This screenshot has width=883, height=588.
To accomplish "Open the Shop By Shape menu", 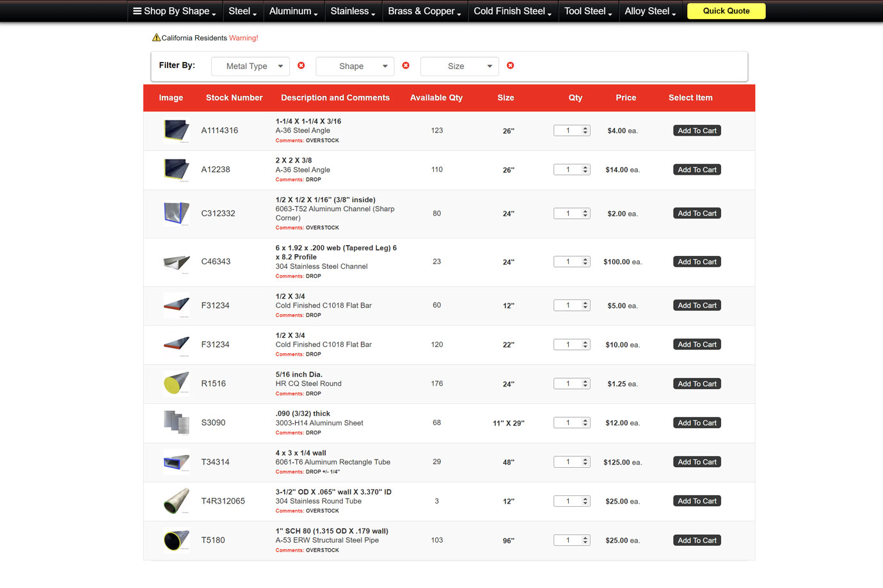I will click(x=174, y=11).
